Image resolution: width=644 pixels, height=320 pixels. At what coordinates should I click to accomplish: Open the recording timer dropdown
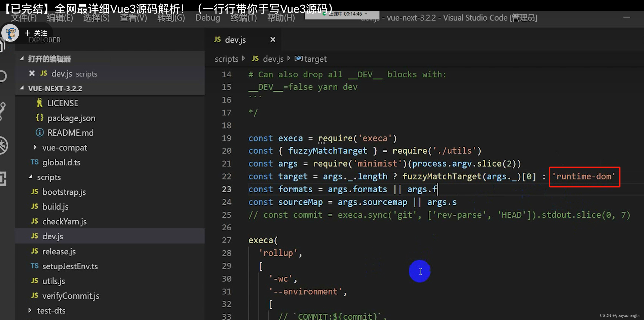pyautogui.click(x=366, y=14)
